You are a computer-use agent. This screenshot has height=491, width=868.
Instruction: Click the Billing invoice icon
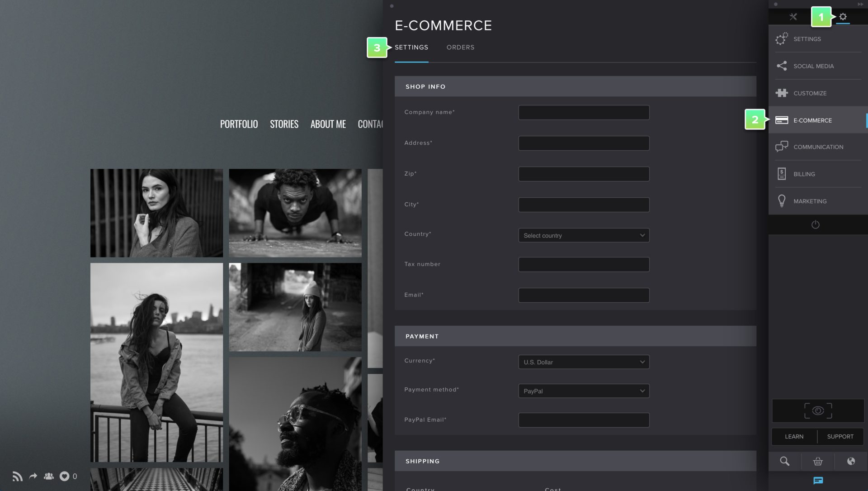click(782, 174)
